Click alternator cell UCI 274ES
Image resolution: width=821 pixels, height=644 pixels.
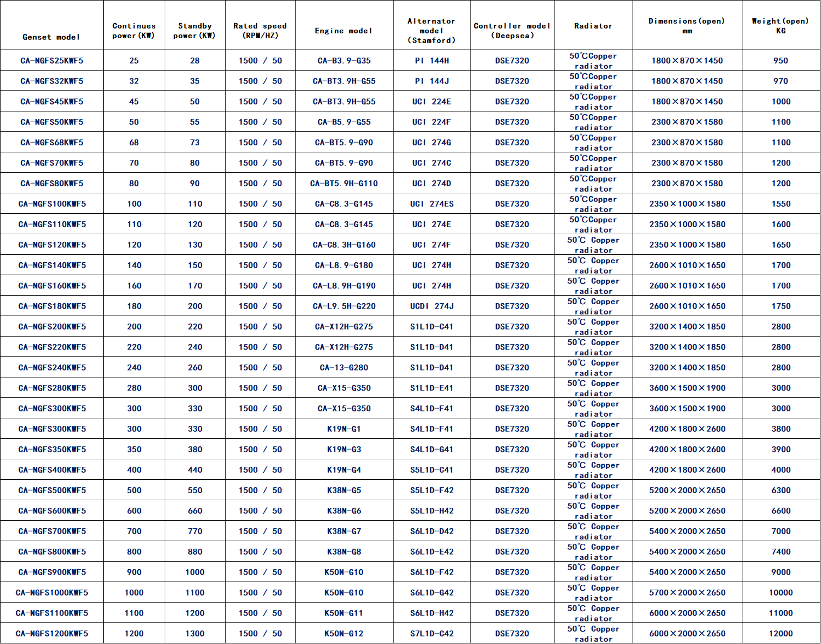(x=432, y=204)
